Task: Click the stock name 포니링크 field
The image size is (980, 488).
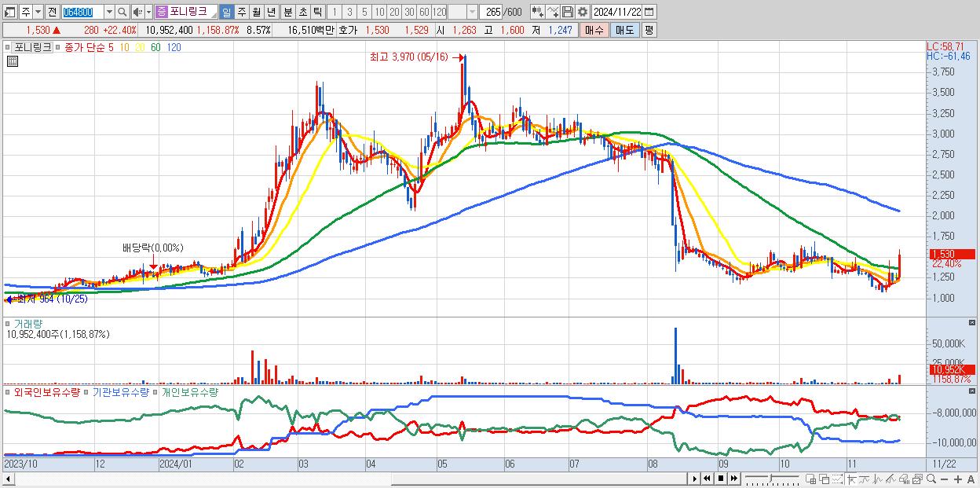Action: point(192,12)
